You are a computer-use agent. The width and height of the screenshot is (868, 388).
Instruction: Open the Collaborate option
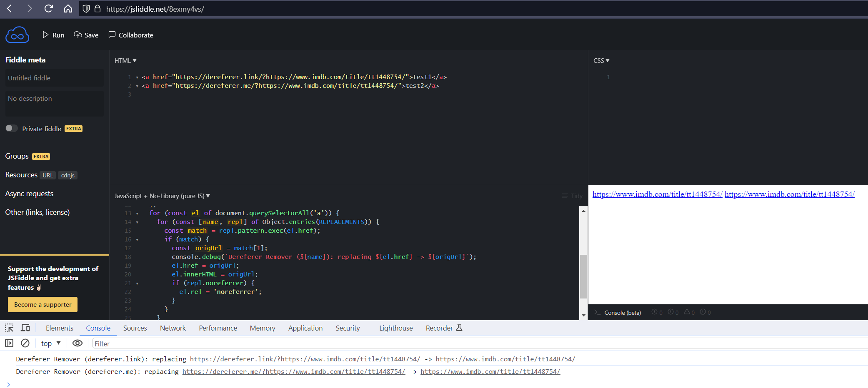131,35
